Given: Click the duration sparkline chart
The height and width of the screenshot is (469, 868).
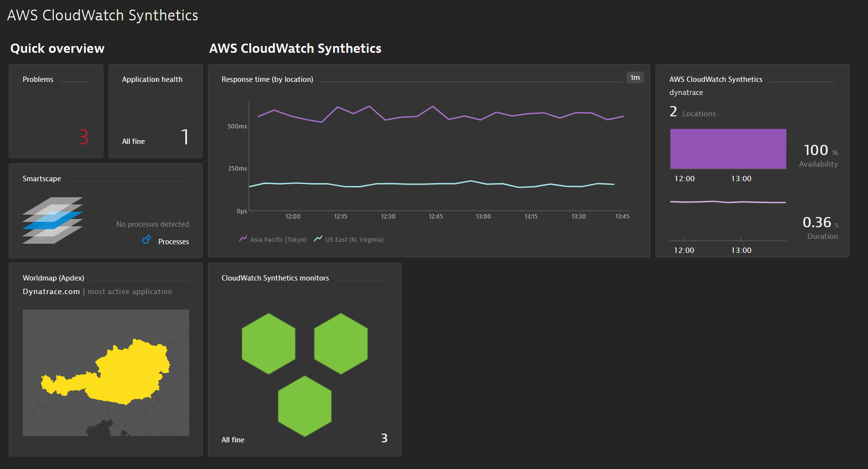Looking at the screenshot, I should (x=728, y=202).
